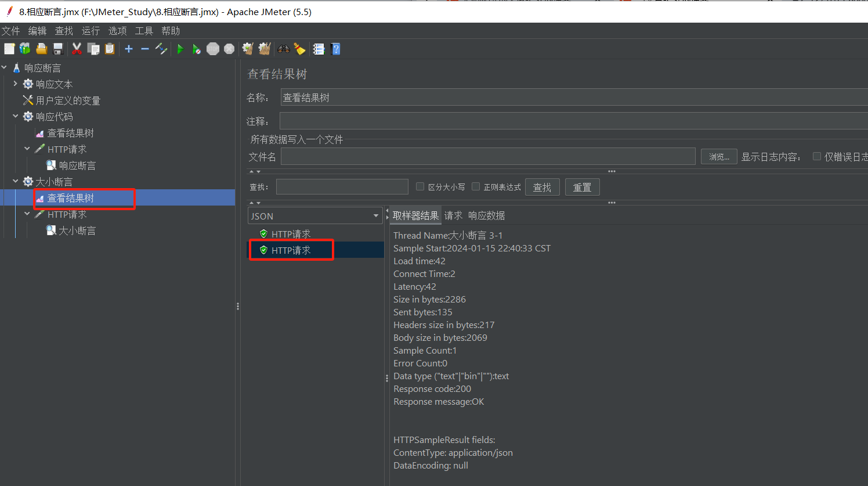Start the test with green play icon
868x486 pixels.
[180, 49]
